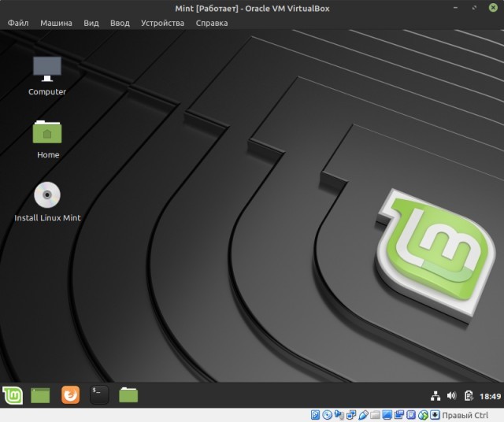Open the Вид menu

[x=91, y=23]
